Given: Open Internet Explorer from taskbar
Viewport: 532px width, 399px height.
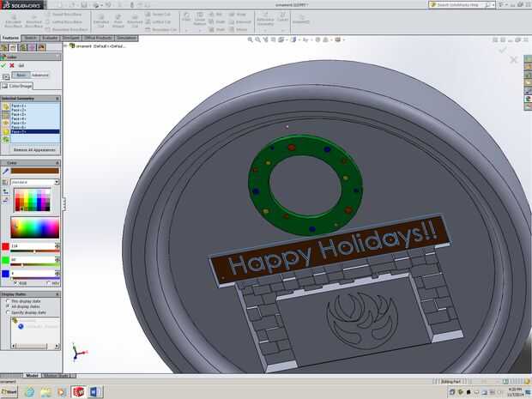Looking at the screenshot, I should 30,392.
